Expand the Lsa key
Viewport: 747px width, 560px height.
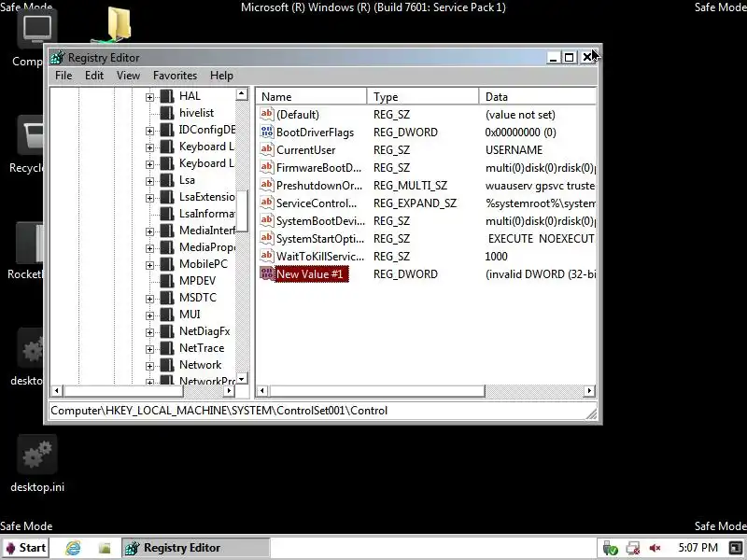(x=149, y=181)
